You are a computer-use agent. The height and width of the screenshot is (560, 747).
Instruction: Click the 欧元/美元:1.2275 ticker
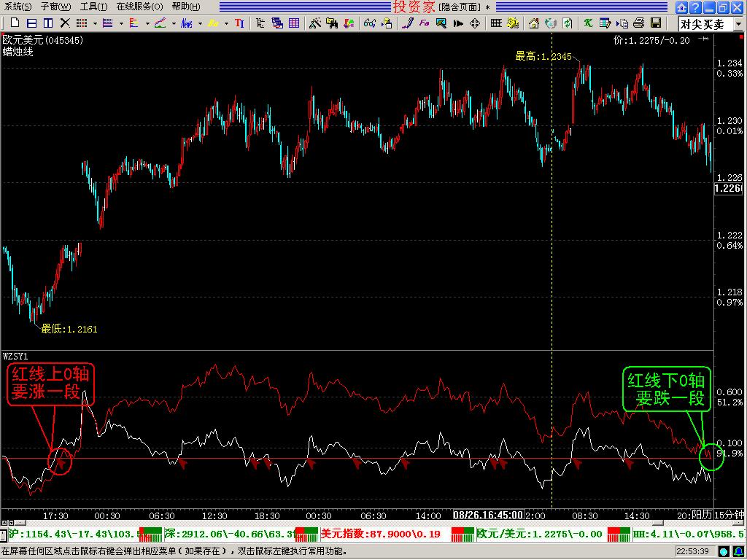pyautogui.click(x=540, y=534)
